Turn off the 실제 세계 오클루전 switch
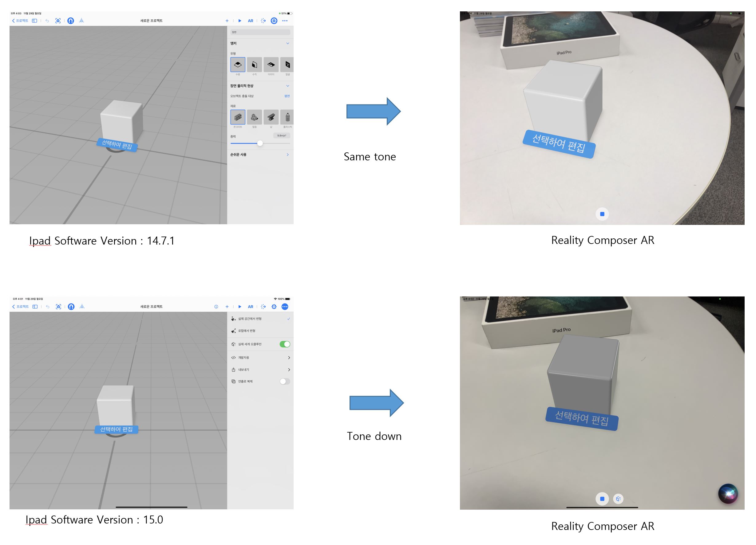The height and width of the screenshot is (545, 756). click(285, 344)
